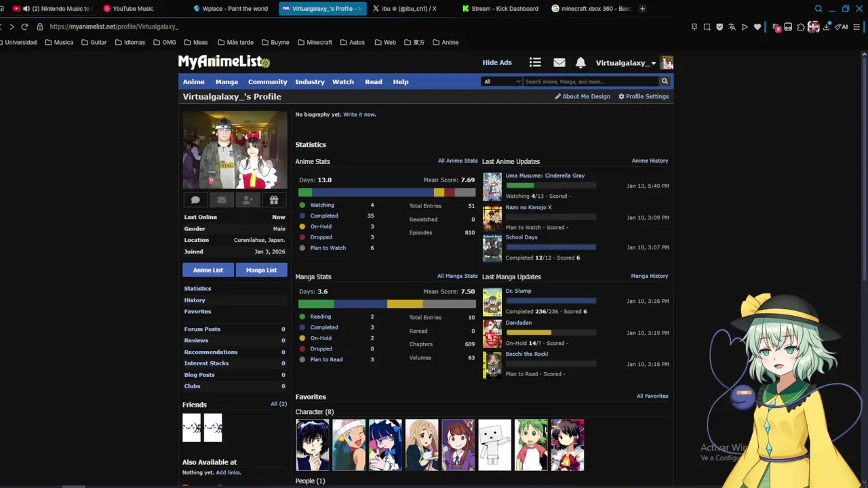Image resolution: width=868 pixels, height=488 pixels.
Task: Open the browser easy setup sliders icon
Action: pyautogui.click(x=857, y=26)
